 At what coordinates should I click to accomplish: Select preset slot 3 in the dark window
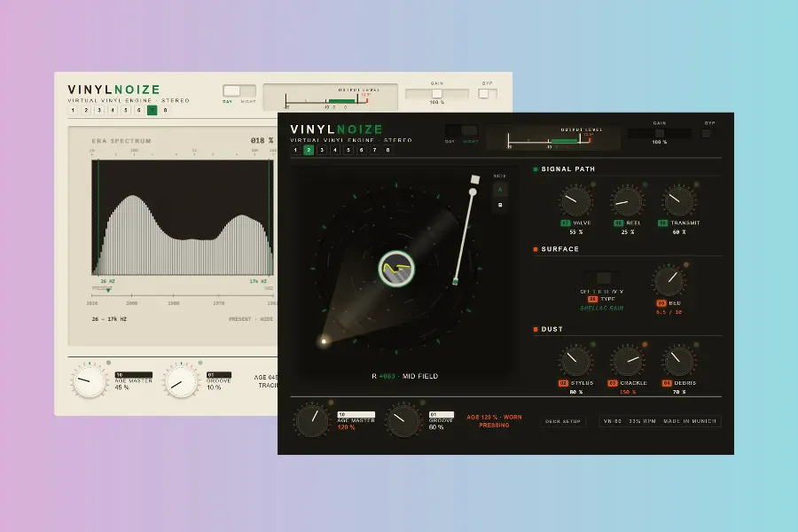(x=322, y=150)
